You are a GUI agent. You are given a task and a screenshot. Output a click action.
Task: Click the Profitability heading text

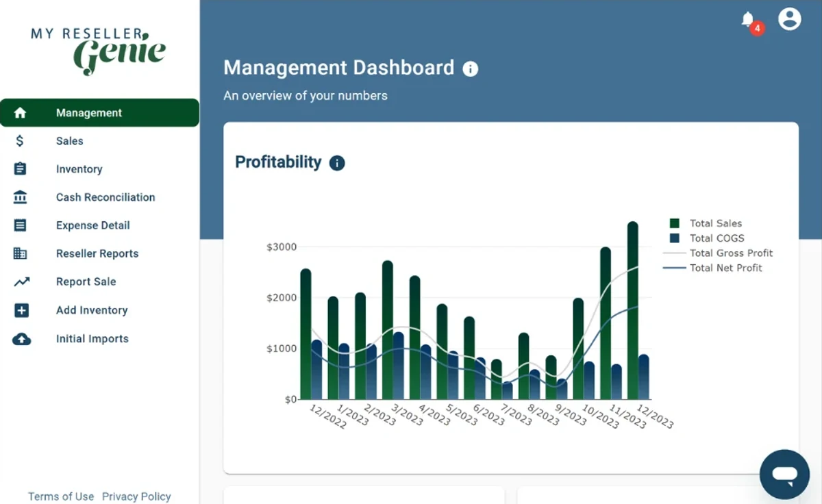278,162
